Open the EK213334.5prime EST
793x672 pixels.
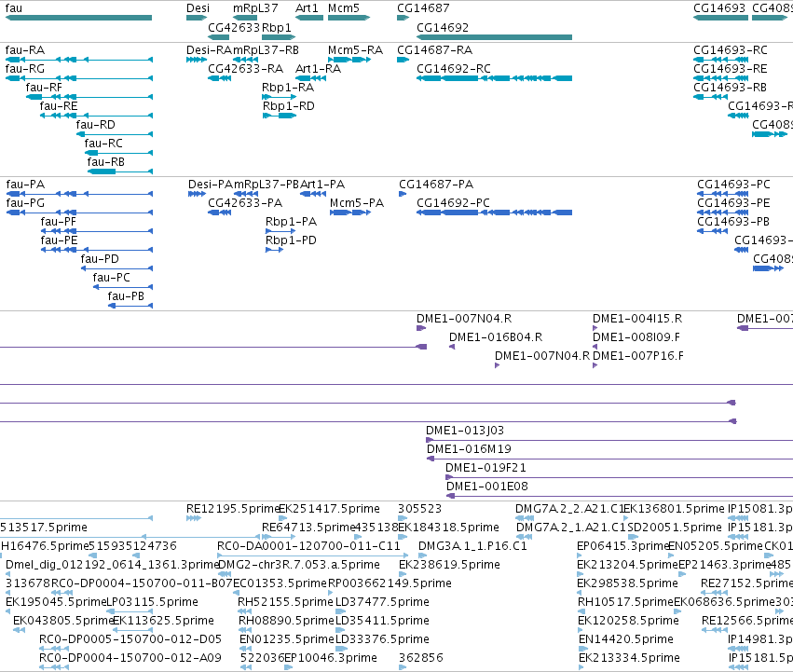click(581, 668)
